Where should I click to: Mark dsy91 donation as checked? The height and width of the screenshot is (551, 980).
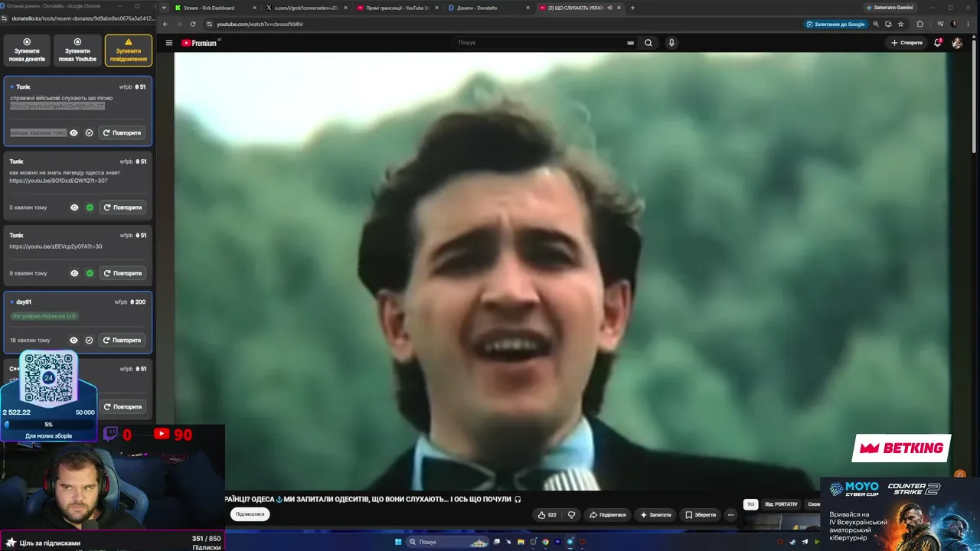coord(90,340)
